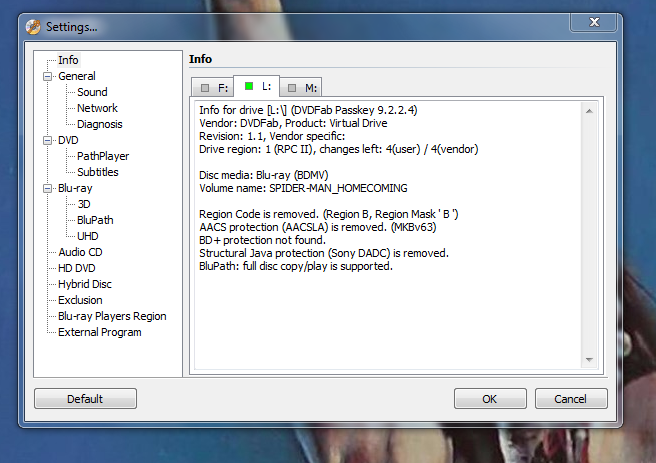Click the 'BD+ protection not found' line
Screen dimensions: 656x463
click(262, 240)
